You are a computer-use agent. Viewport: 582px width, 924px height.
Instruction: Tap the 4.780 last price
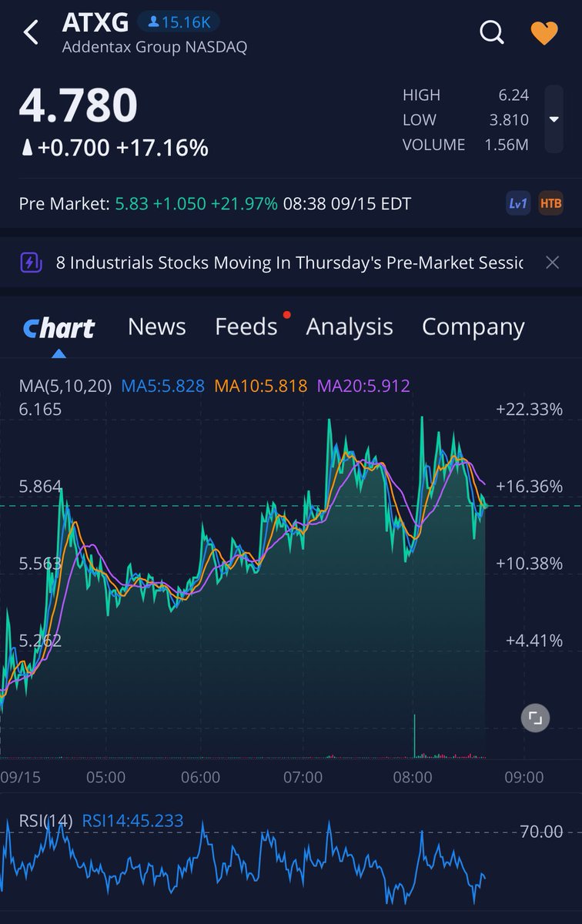(78, 105)
